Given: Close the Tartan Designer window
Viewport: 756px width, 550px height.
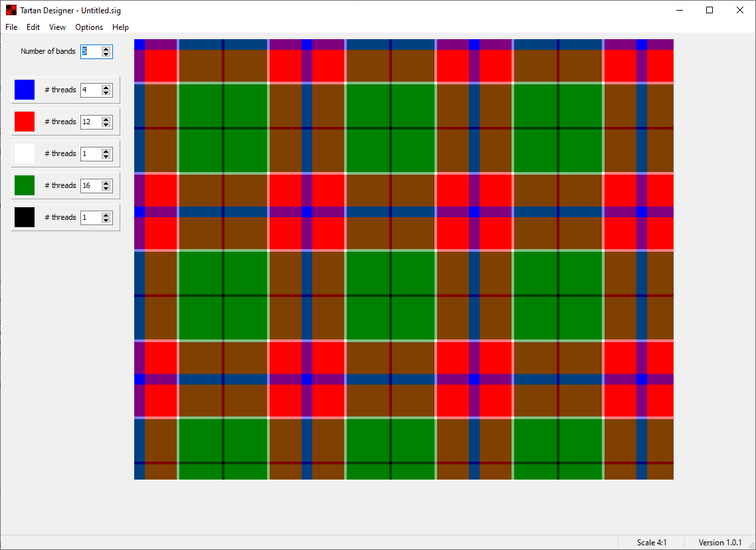Looking at the screenshot, I should (x=739, y=10).
